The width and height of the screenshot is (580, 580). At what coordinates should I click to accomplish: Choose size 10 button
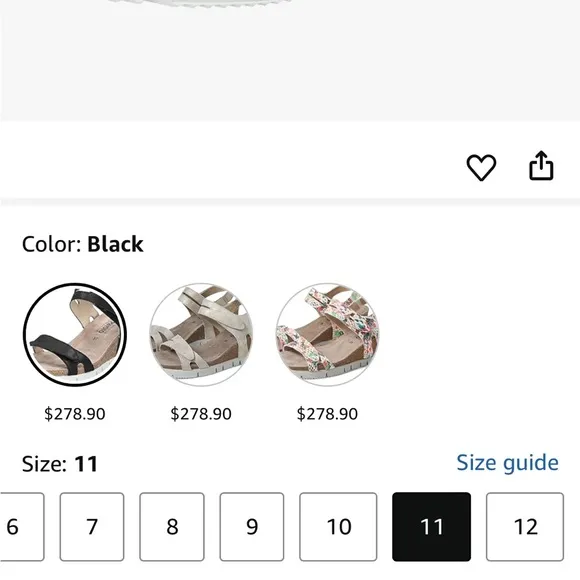click(338, 527)
